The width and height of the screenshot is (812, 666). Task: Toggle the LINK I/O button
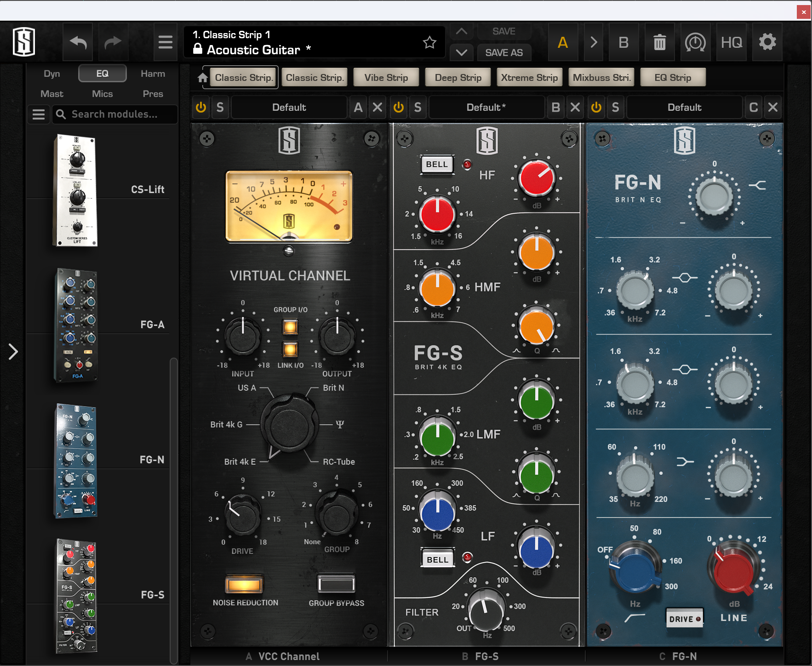(290, 349)
